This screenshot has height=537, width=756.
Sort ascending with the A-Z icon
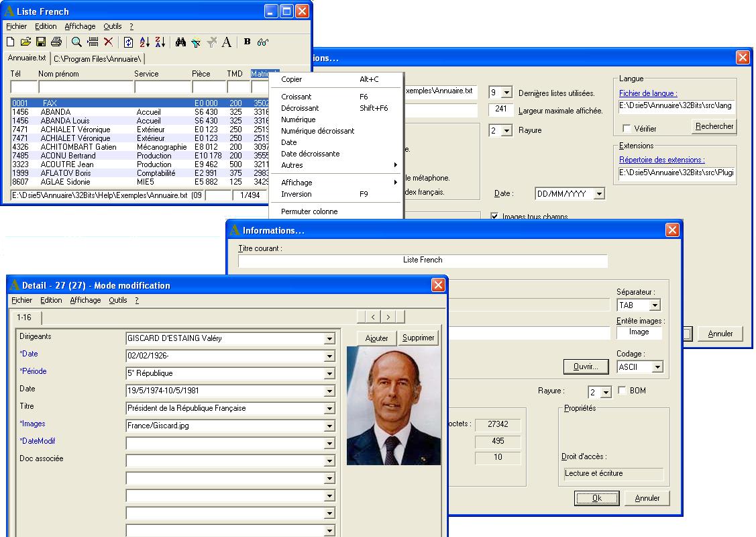[145, 42]
